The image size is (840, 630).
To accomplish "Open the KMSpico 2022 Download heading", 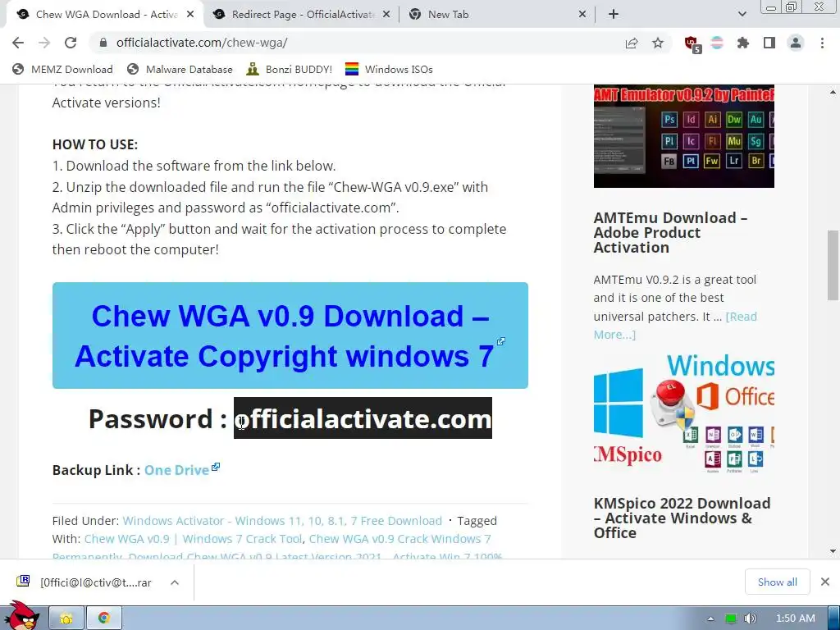I will pos(682,518).
